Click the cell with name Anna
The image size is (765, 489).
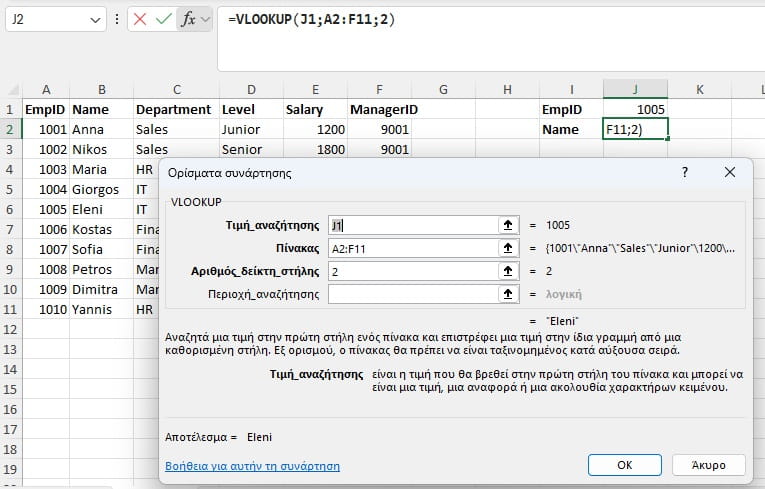pyautogui.click(x=101, y=129)
